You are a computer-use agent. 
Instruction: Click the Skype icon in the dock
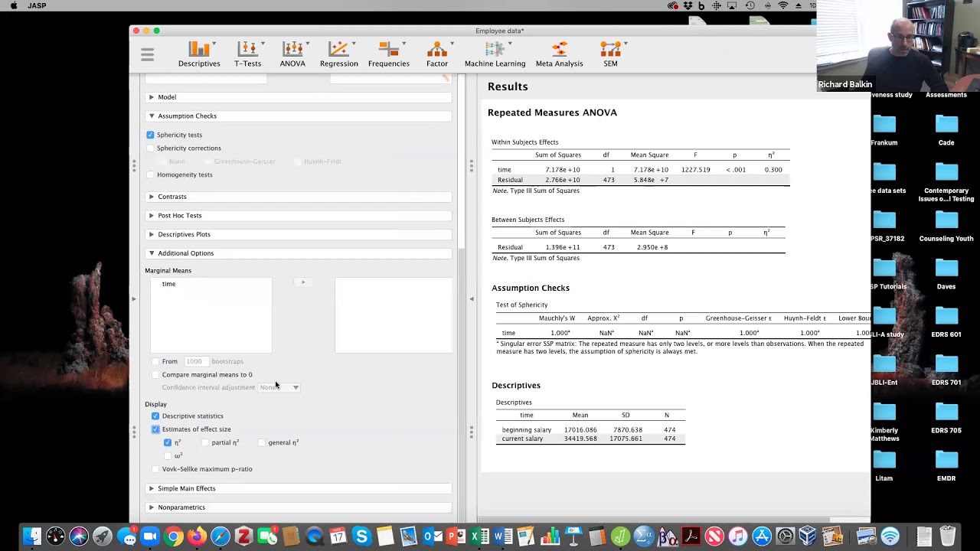point(361,536)
